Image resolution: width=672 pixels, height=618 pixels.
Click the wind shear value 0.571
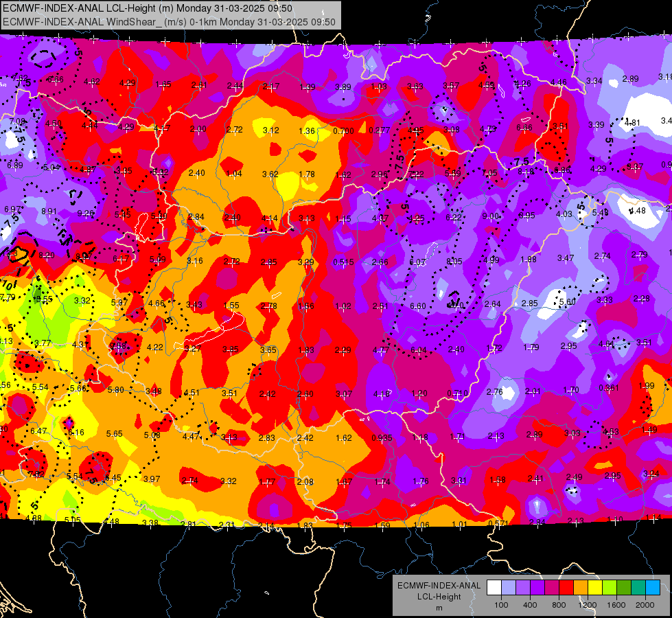[498, 523]
